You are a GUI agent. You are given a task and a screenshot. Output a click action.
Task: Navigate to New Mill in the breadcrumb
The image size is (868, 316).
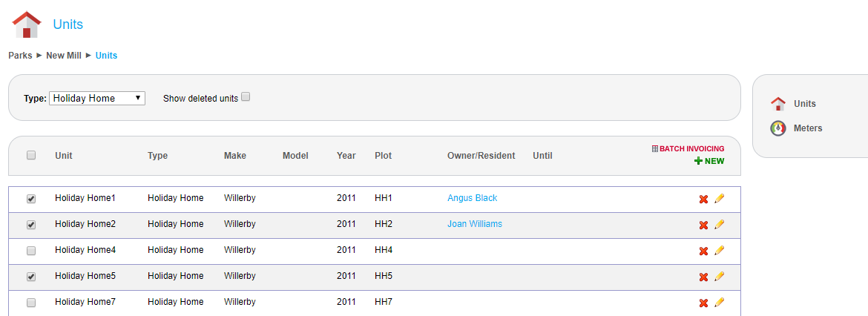(64, 56)
